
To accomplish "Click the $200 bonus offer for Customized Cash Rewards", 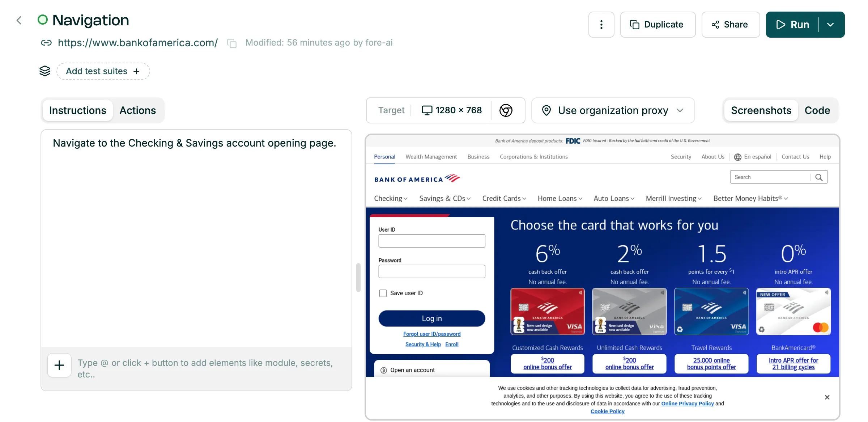I will [548, 364].
